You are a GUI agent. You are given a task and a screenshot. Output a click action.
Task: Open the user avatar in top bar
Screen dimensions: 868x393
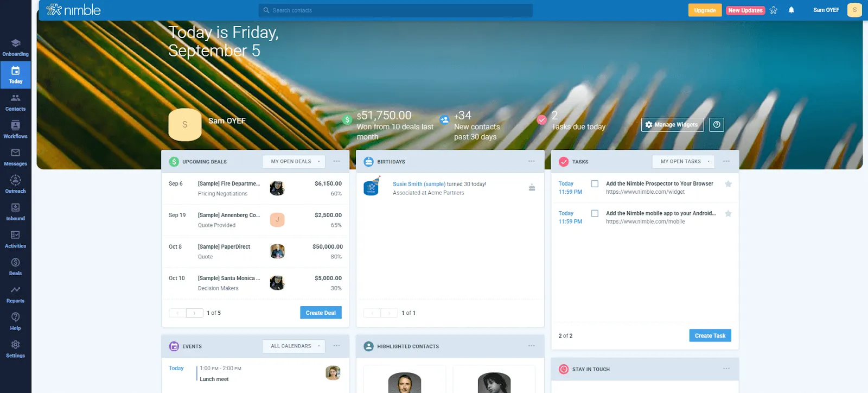[854, 10]
